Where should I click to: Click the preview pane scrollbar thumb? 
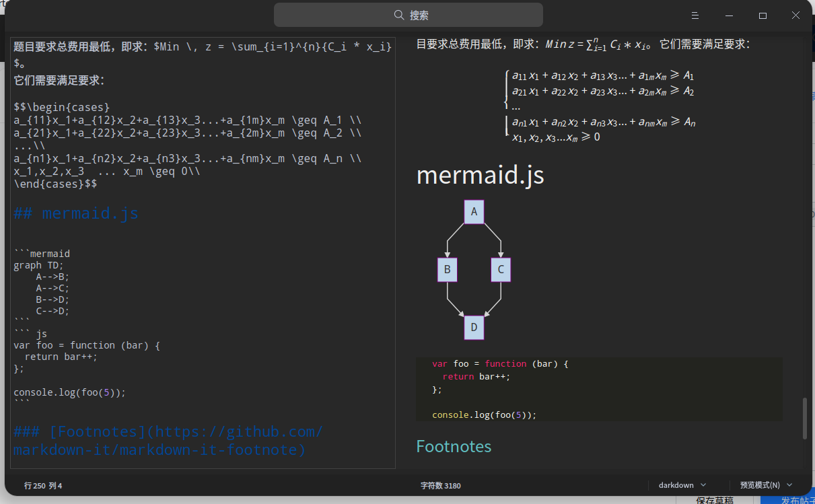tap(804, 419)
